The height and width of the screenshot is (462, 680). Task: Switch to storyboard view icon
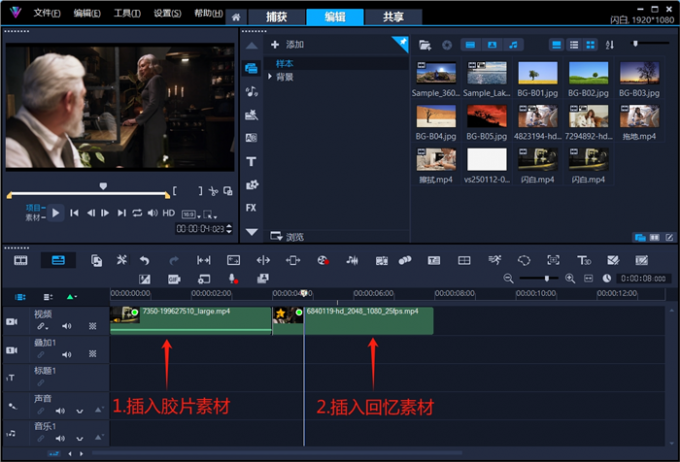click(x=20, y=260)
